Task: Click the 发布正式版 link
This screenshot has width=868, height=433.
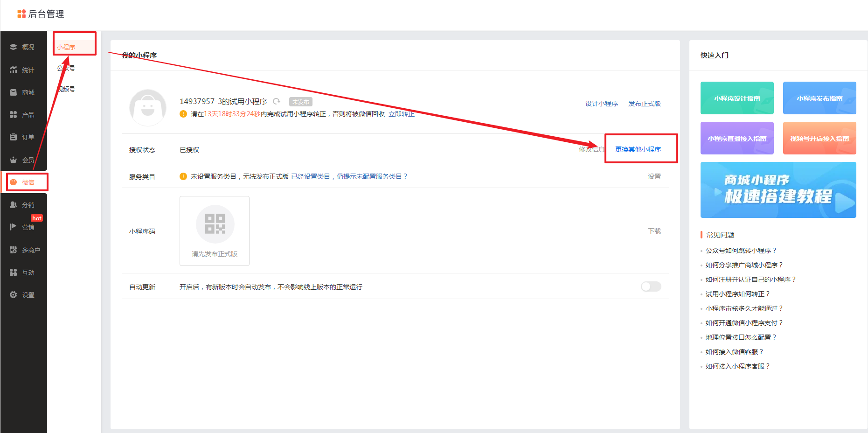Action: tap(644, 104)
